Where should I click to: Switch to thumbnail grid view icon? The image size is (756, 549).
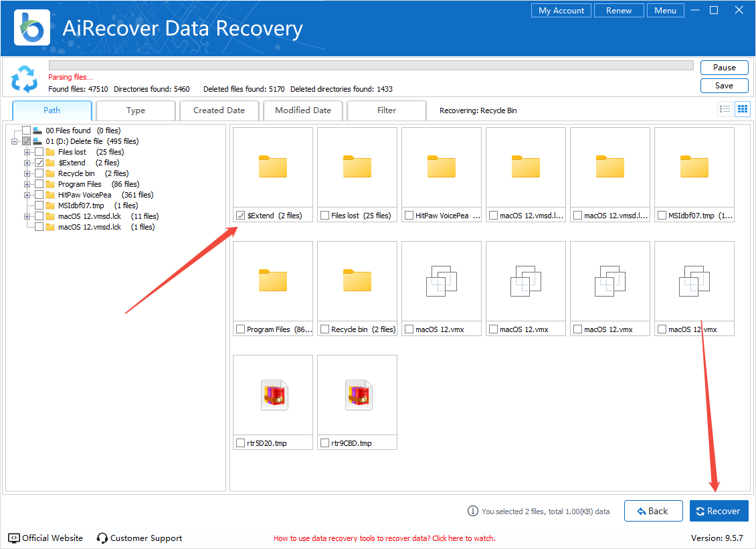742,109
